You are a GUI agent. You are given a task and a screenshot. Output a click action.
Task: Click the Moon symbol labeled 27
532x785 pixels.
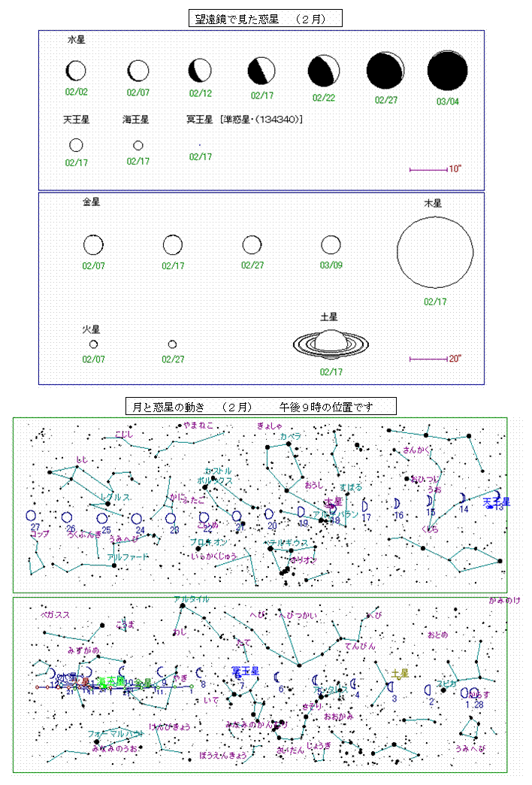pyautogui.click(x=31, y=516)
